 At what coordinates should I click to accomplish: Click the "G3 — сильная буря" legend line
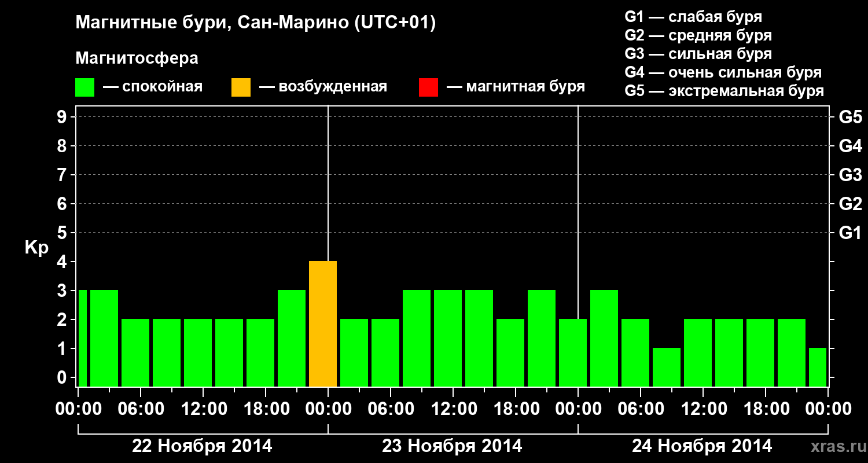click(x=698, y=54)
